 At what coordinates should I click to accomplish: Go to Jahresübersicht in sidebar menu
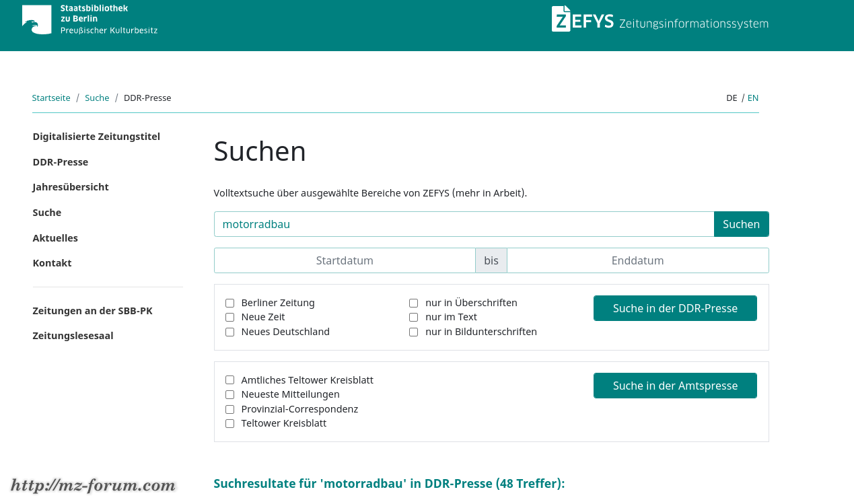coord(71,187)
